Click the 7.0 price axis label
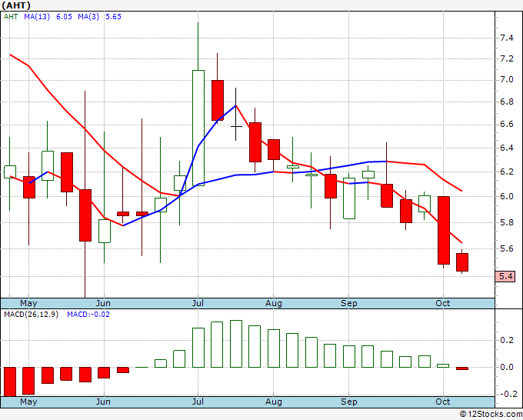Screen dimensions: 523x420 (507, 80)
